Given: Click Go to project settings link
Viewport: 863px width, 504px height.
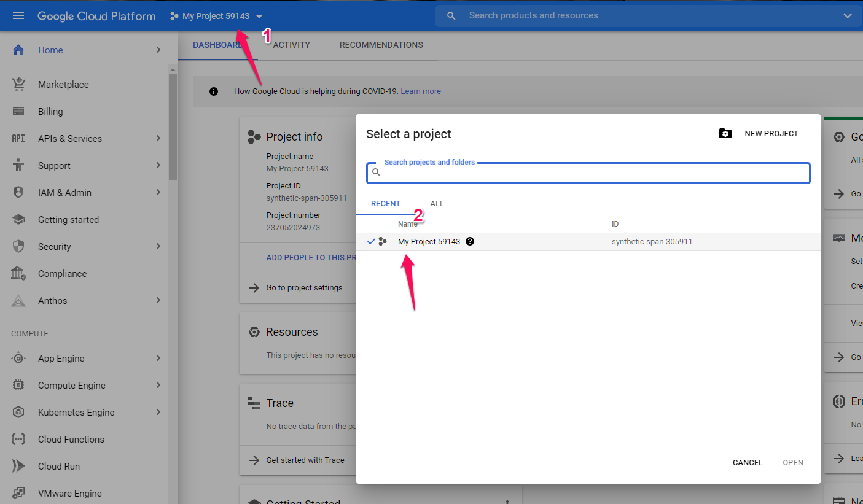Looking at the screenshot, I should point(305,288).
